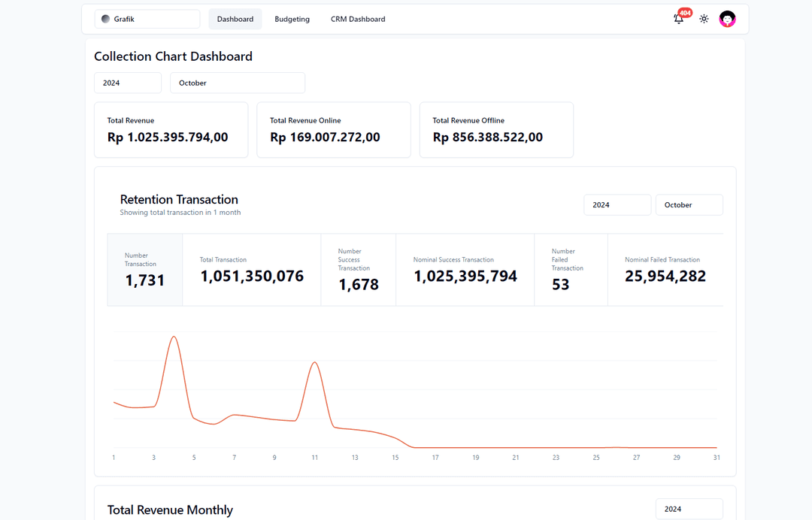Click the Total Revenue Online card
The image size is (812, 520).
(x=334, y=130)
